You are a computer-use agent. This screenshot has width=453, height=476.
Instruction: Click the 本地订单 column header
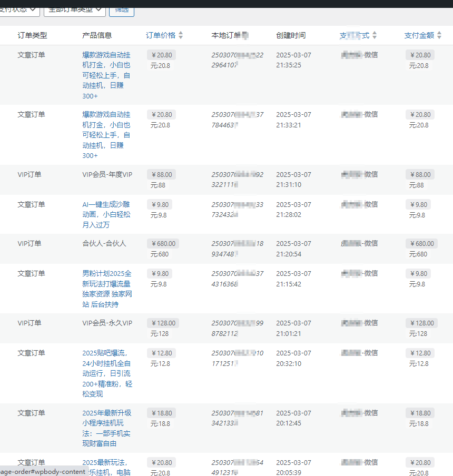coord(230,35)
